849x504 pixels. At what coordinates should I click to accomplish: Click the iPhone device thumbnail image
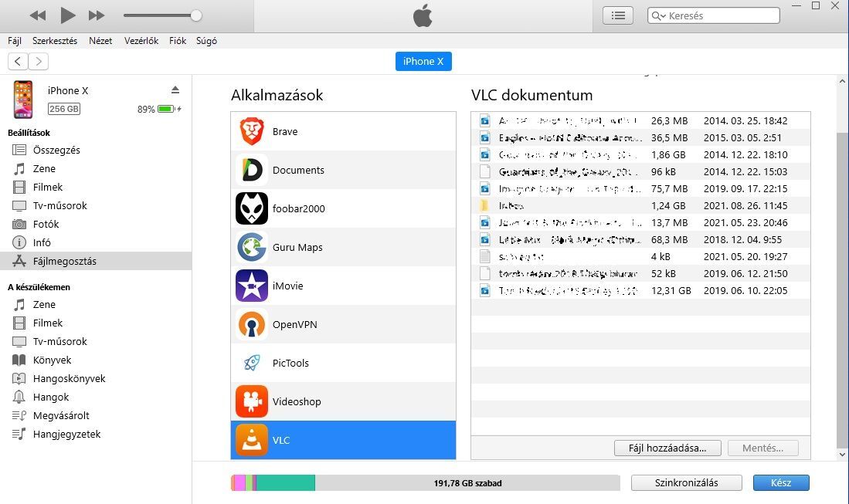click(22, 100)
